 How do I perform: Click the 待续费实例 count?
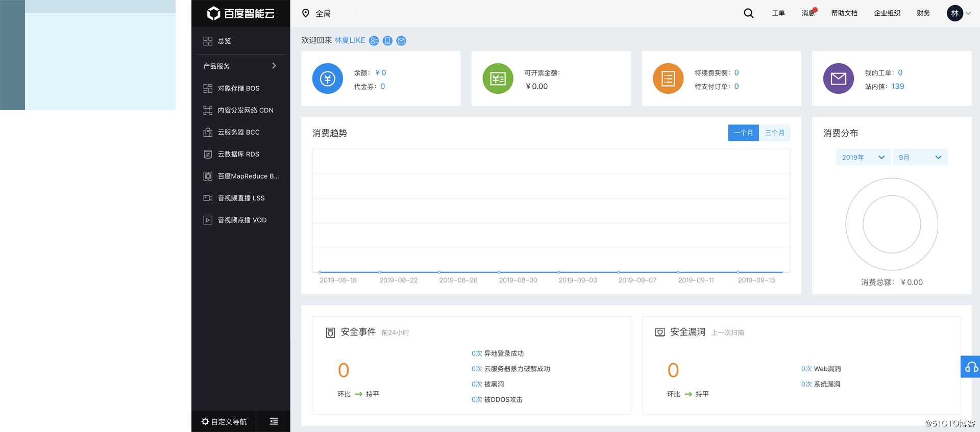(x=737, y=72)
